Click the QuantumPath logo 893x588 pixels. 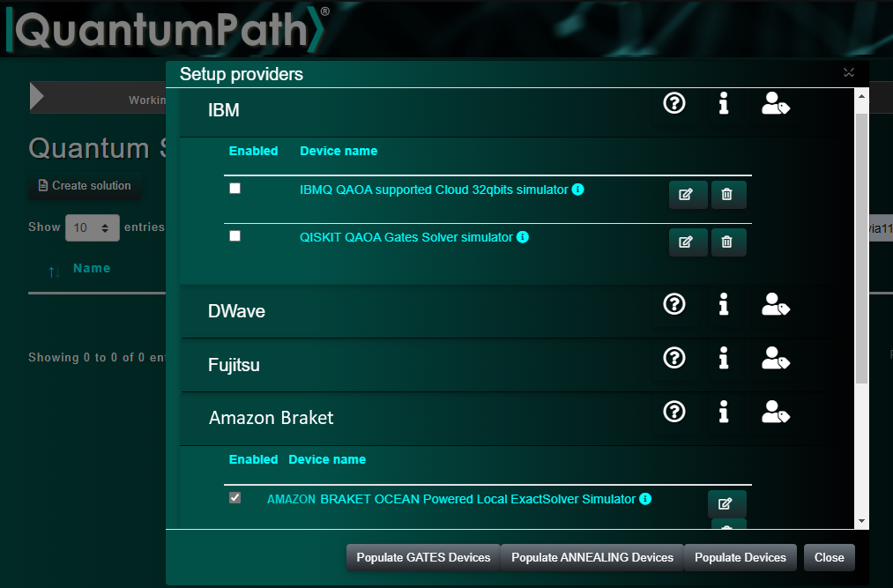pos(167,30)
